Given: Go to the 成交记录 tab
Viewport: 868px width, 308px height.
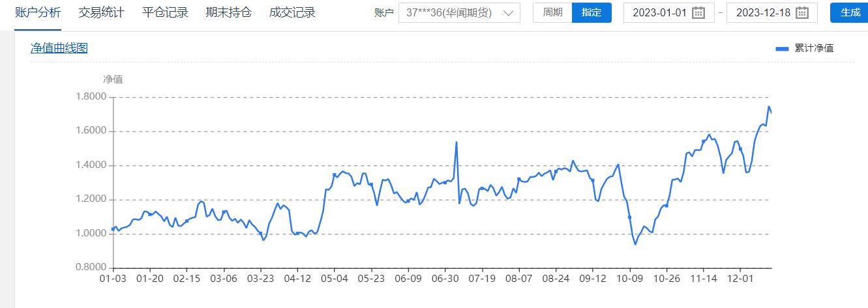Looking at the screenshot, I should pos(292,13).
